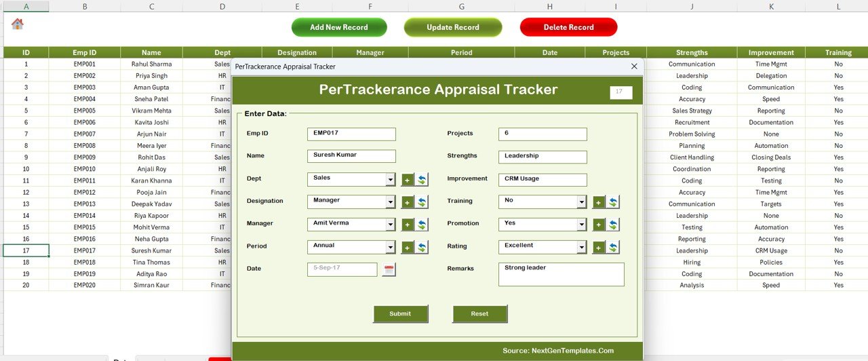The width and height of the screenshot is (868, 361).
Task: Add a new Designation option with plus icon
Action: click(x=408, y=202)
